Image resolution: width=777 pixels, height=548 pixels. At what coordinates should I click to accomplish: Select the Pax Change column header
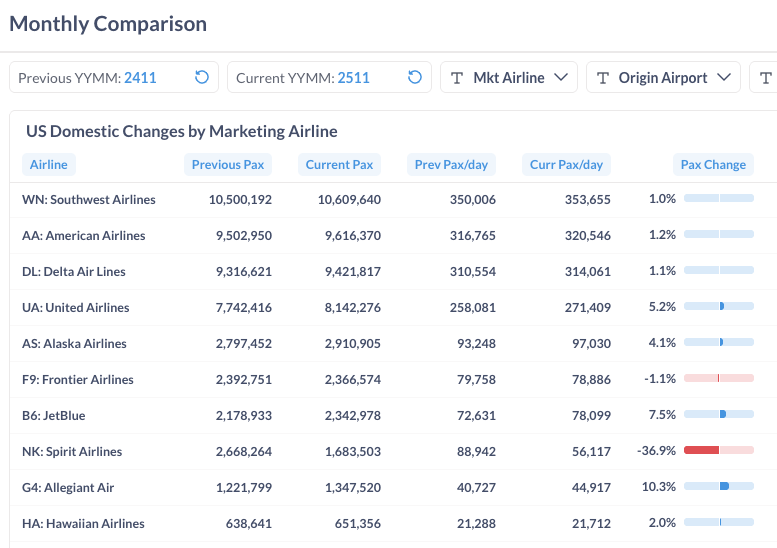713,165
